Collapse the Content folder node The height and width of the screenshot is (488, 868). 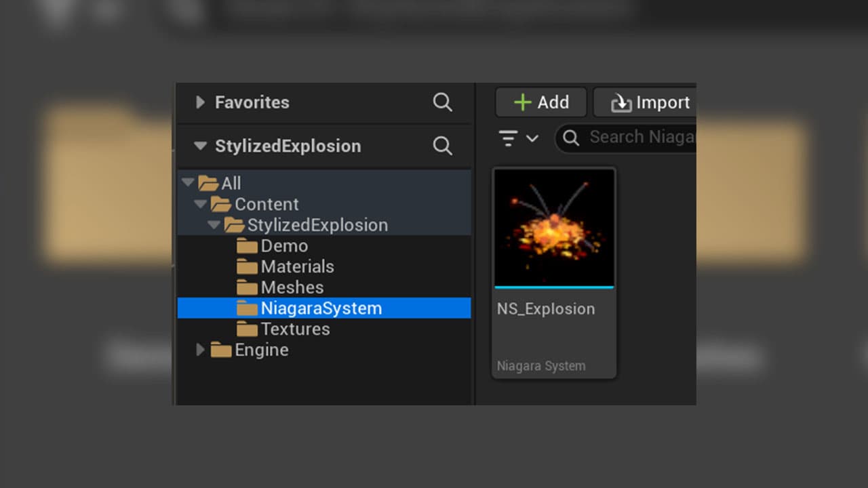pos(200,204)
